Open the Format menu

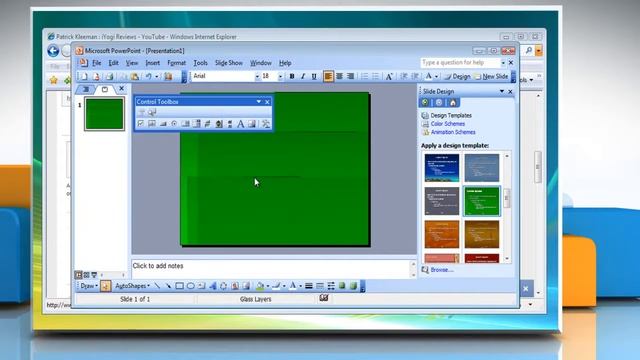pyautogui.click(x=176, y=63)
